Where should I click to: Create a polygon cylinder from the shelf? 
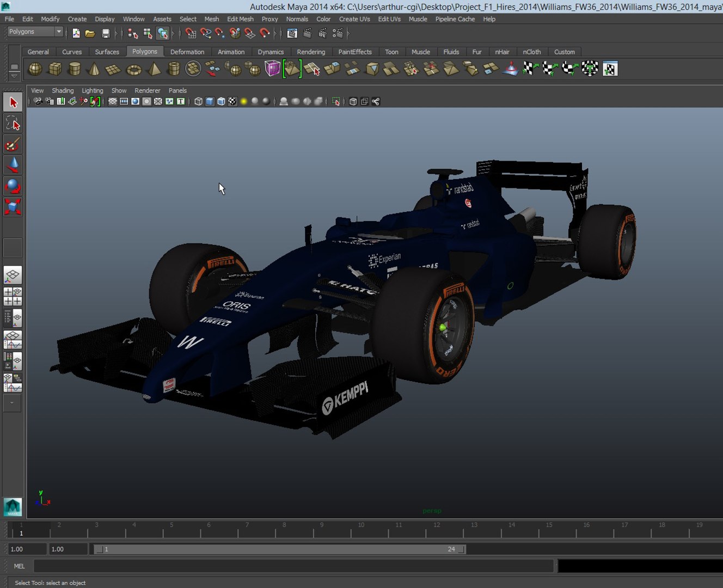[75, 69]
